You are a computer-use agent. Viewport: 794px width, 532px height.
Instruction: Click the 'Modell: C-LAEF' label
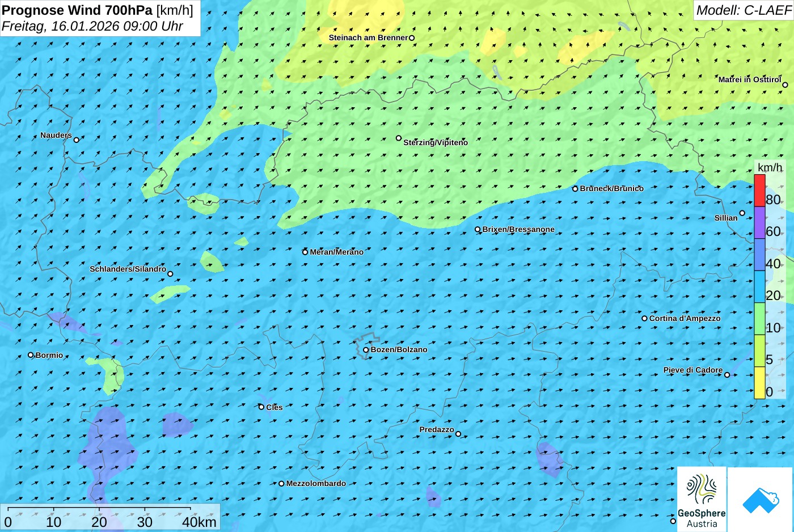744,10
